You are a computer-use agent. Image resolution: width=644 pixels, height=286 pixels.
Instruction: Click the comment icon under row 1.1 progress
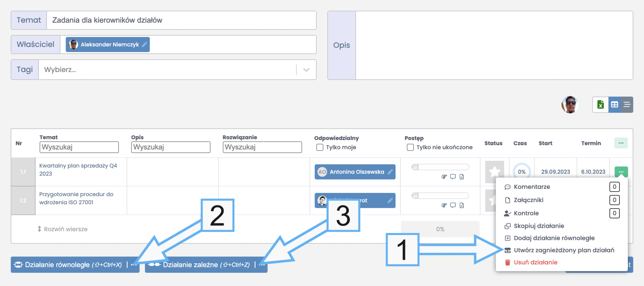coord(453,177)
